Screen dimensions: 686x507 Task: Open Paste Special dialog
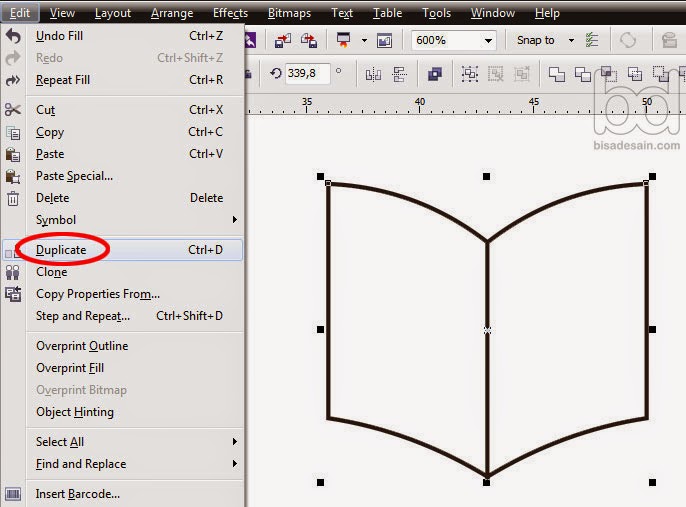[x=122, y=176]
